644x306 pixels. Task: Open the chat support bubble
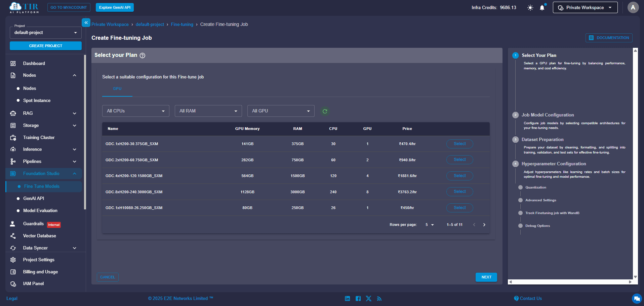pyautogui.click(x=637, y=299)
